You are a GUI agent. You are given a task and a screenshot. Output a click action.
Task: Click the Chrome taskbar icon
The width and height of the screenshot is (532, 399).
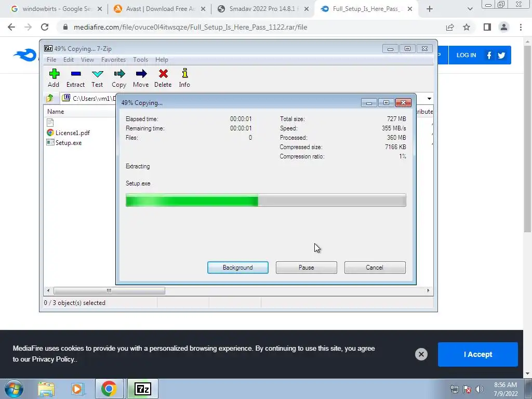pyautogui.click(x=109, y=389)
